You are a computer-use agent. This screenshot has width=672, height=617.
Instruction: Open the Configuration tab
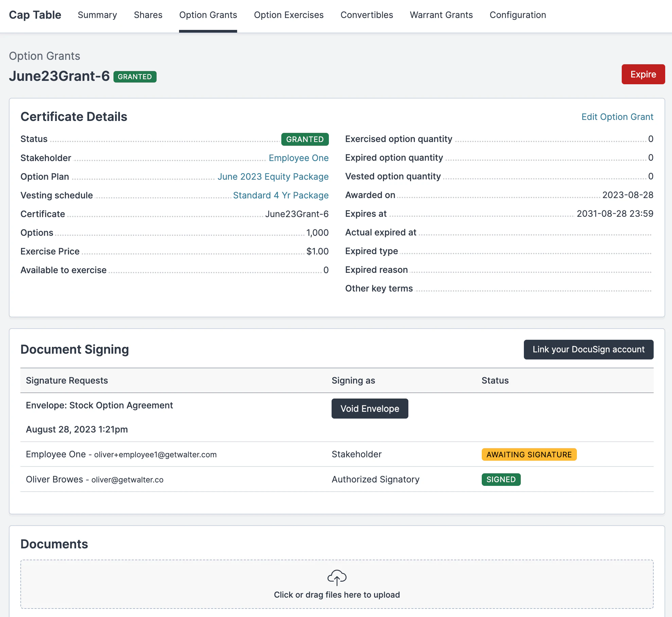(518, 15)
